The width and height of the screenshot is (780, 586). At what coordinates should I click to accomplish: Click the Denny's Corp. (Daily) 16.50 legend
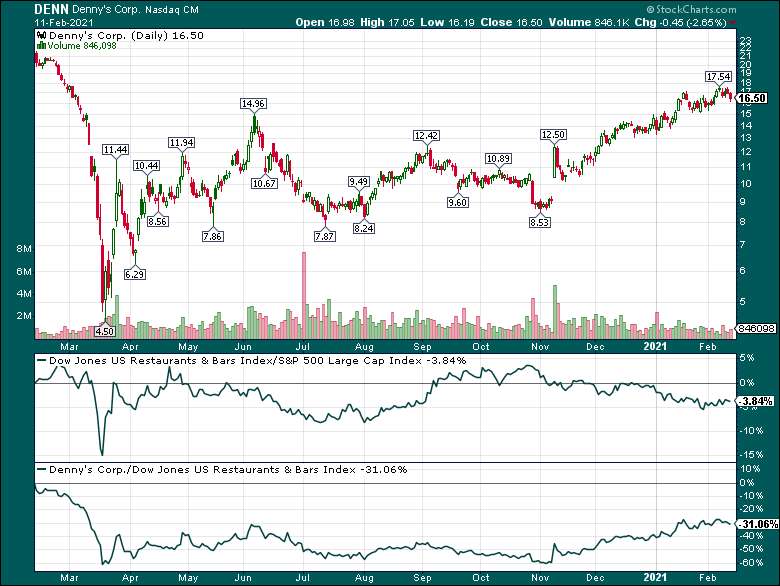point(126,35)
